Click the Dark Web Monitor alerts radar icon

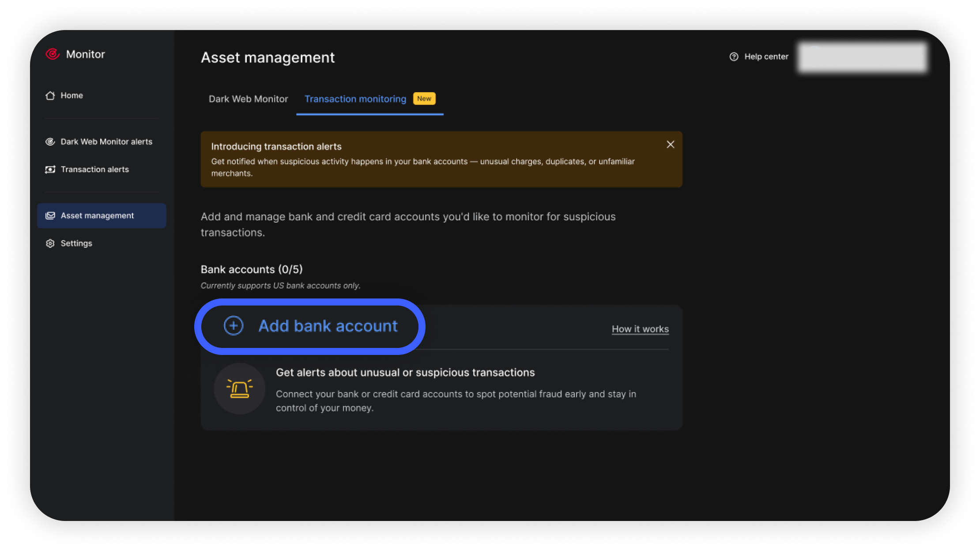pyautogui.click(x=50, y=142)
